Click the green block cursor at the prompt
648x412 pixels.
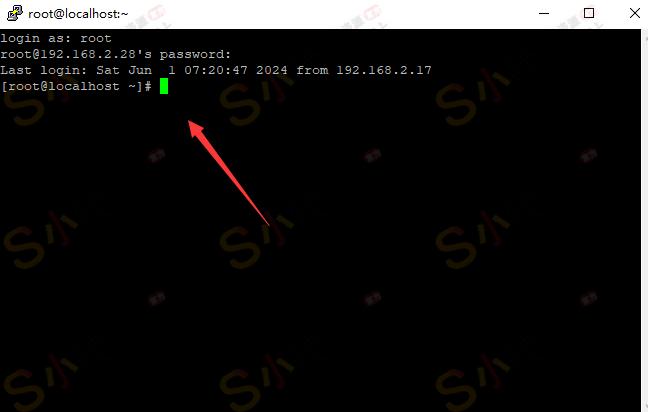(x=164, y=86)
